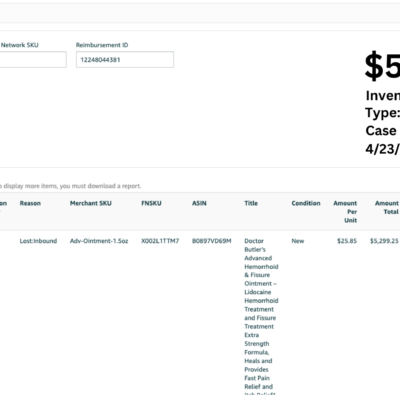Viewport: 400px width, 400px height.
Task: Click the Doctor Butler's product title
Action: point(261,317)
